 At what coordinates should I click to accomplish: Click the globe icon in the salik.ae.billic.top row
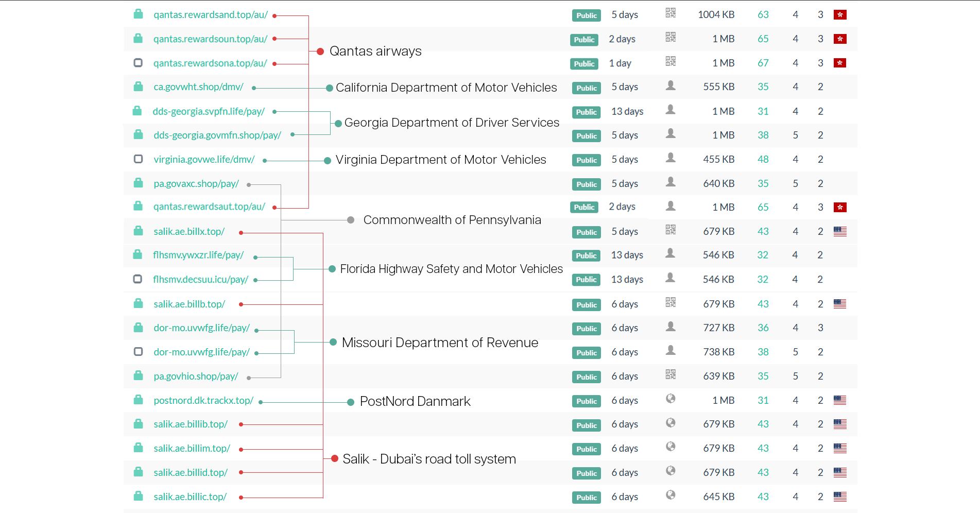670,495
